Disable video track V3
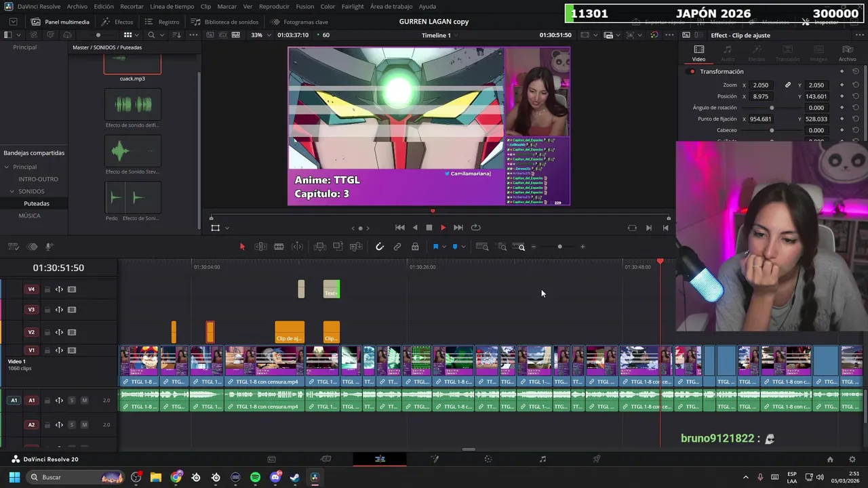868x488 pixels. click(72, 310)
